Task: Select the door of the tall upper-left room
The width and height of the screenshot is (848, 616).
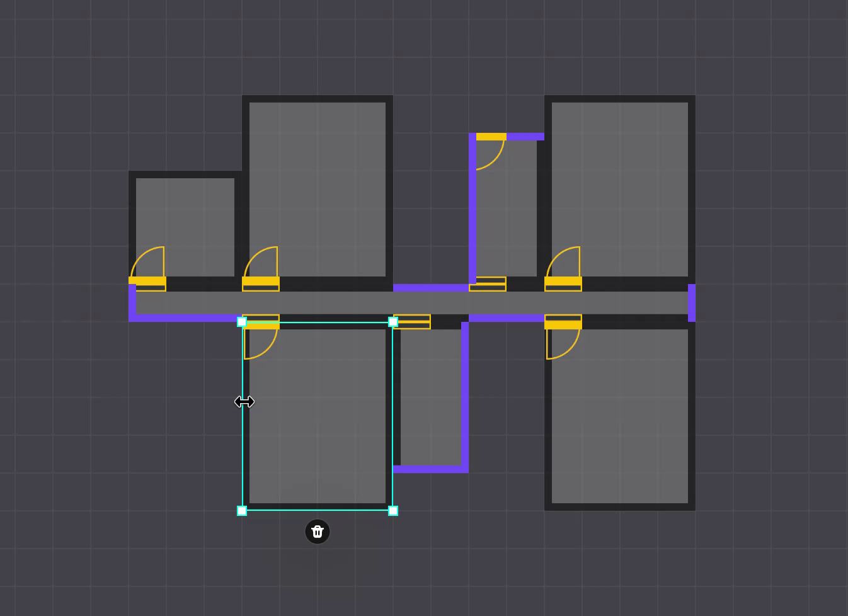Action: pos(261,281)
